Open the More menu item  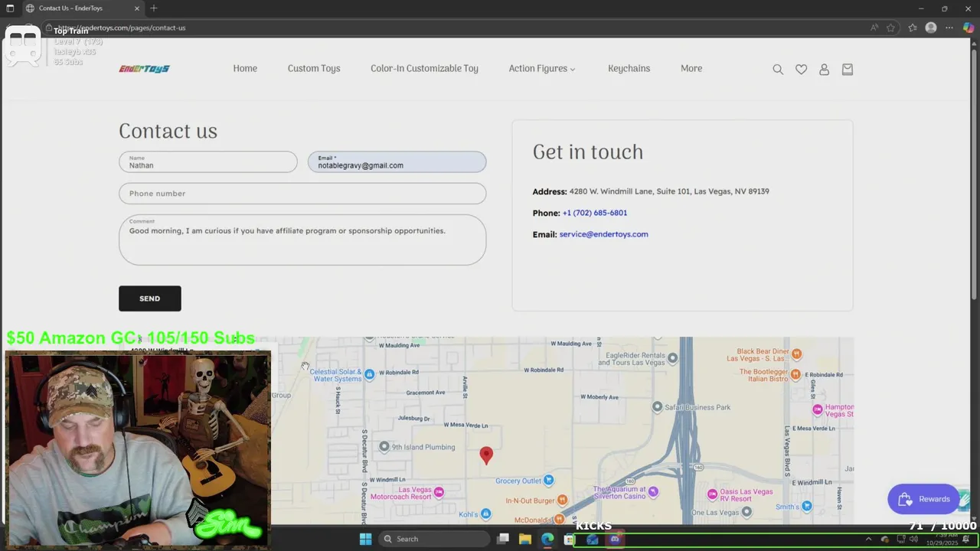[691, 69]
